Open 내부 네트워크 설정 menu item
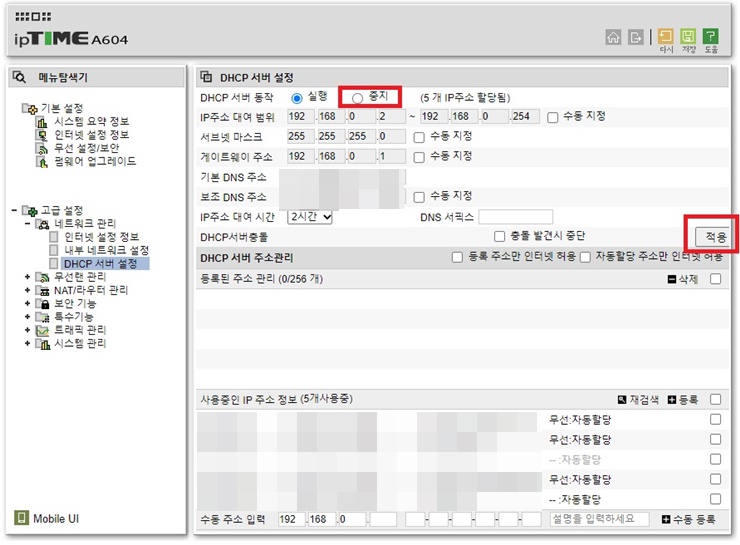Viewport: 740px width, 545px height. click(x=107, y=250)
